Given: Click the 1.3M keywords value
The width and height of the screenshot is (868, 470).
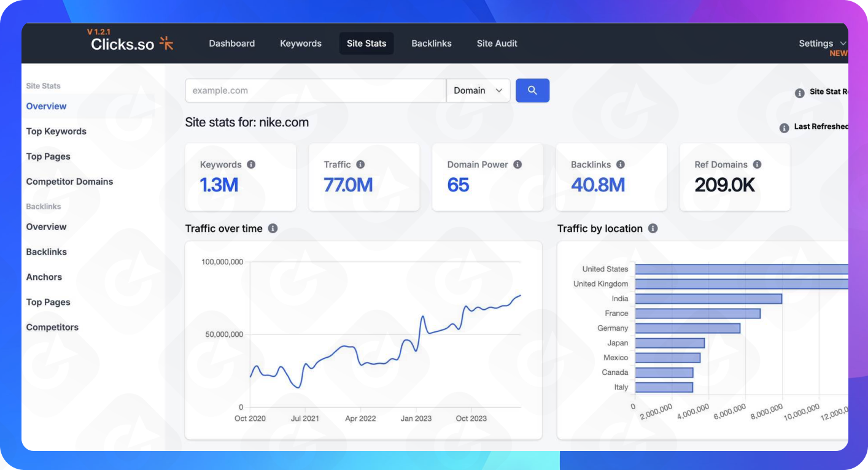Looking at the screenshot, I should 219,185.
